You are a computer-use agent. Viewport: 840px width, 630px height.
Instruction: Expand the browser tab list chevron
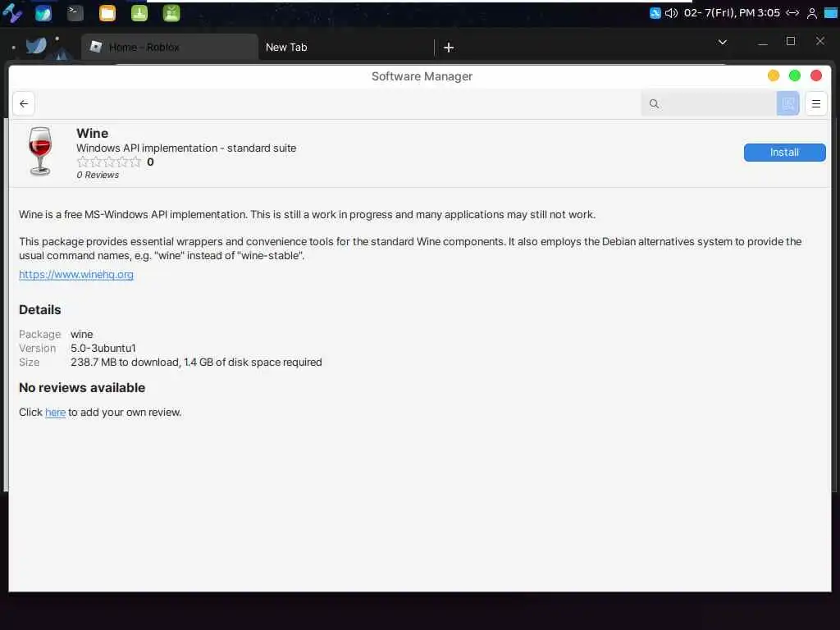click(722, 42)
